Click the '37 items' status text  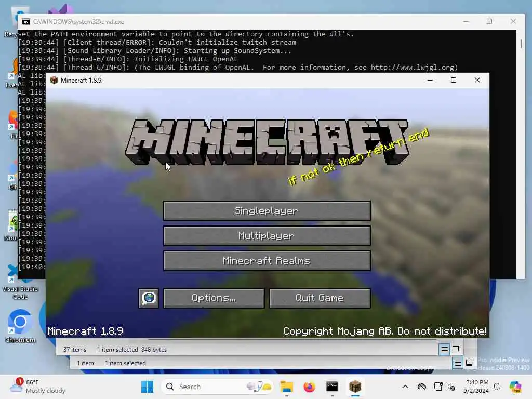tap(75, 350)
